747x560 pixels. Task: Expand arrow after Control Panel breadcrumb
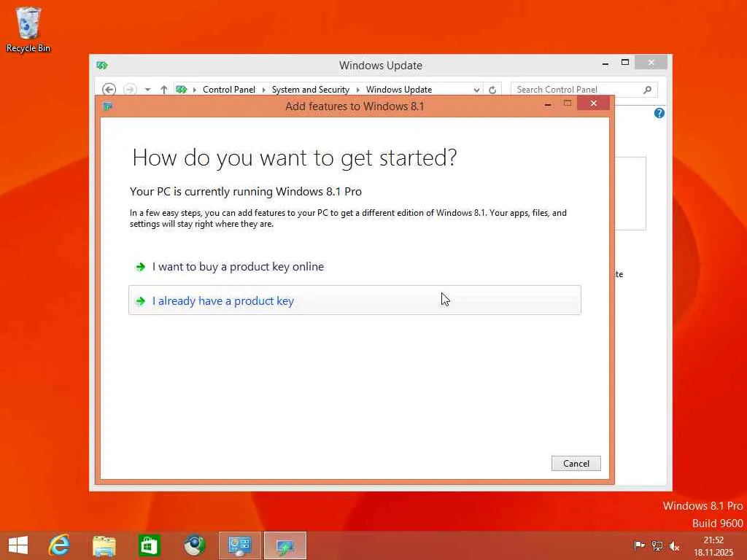[263, 90]
